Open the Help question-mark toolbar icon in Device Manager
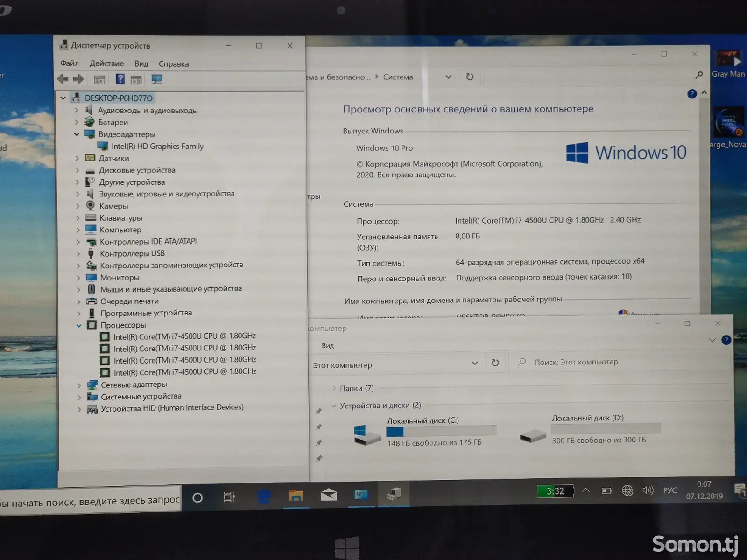This screenshot has height=560, width=747. [x=120, y=79]
